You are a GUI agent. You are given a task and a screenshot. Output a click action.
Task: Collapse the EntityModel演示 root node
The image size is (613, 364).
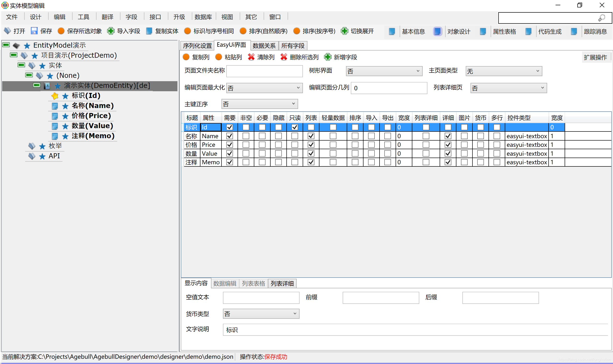point(6,45)
